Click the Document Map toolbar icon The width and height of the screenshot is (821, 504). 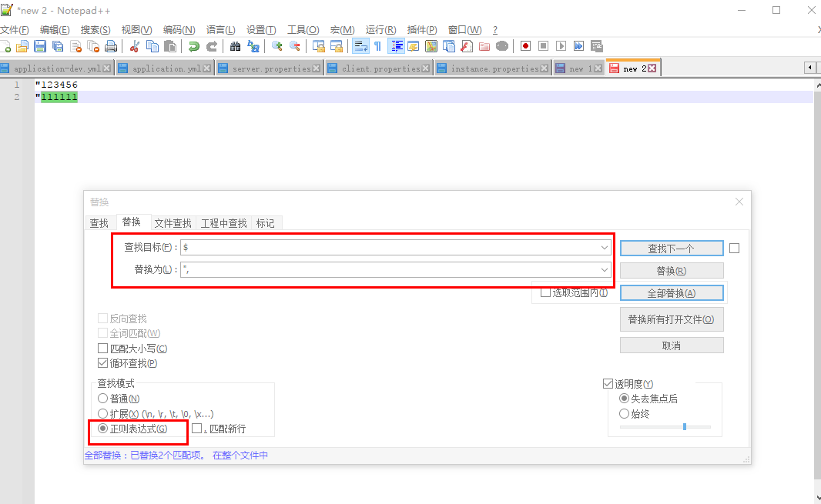coord(431,47)
